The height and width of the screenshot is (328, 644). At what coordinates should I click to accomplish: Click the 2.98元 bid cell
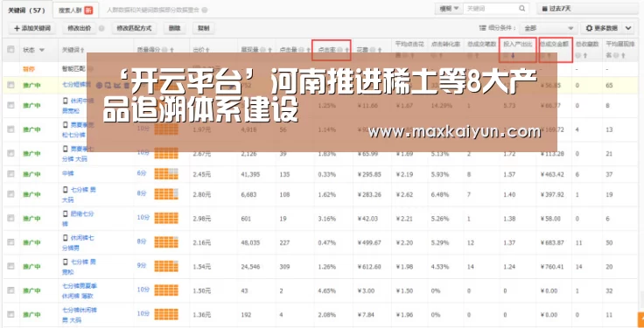click(201, 219)
